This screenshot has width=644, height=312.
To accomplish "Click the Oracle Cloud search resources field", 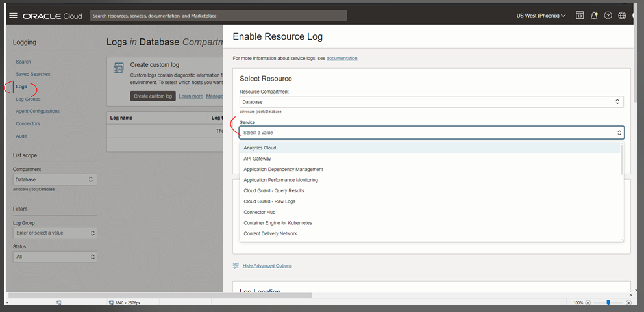I will [x=218, y=16].
